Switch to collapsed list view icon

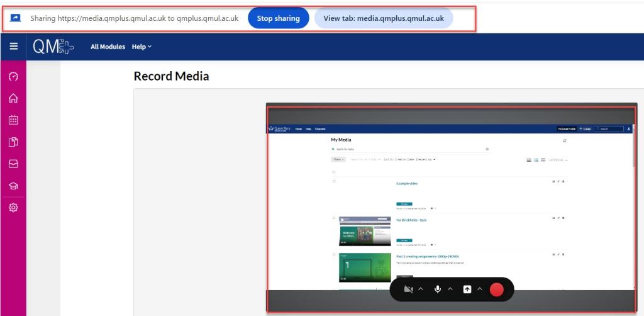point(529,161)
